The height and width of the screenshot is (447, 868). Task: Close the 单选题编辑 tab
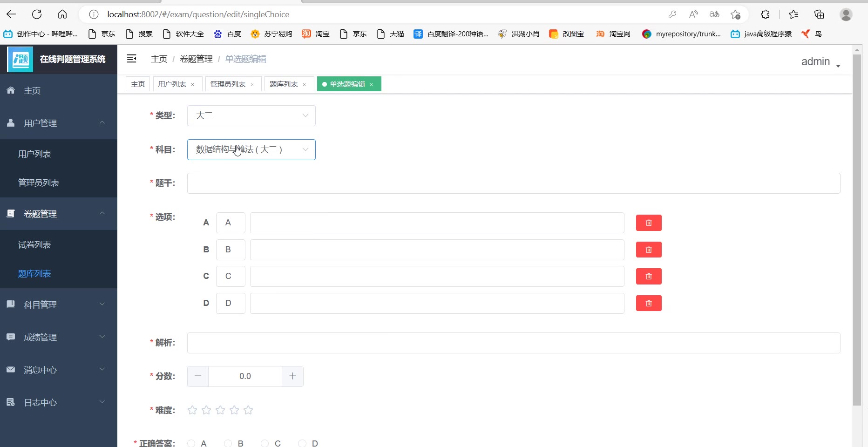pyautogui.click(x=371, y=84)
